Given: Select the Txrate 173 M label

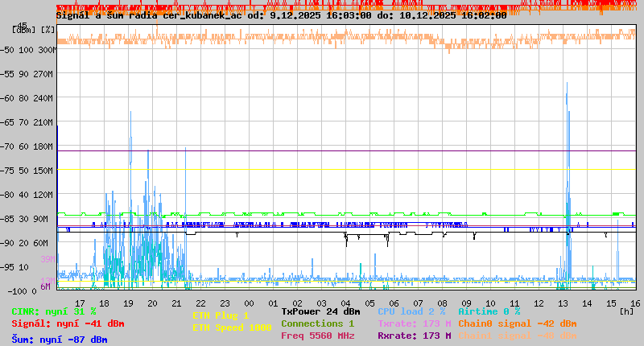Looking at the screenshot, I should point(415,323).
